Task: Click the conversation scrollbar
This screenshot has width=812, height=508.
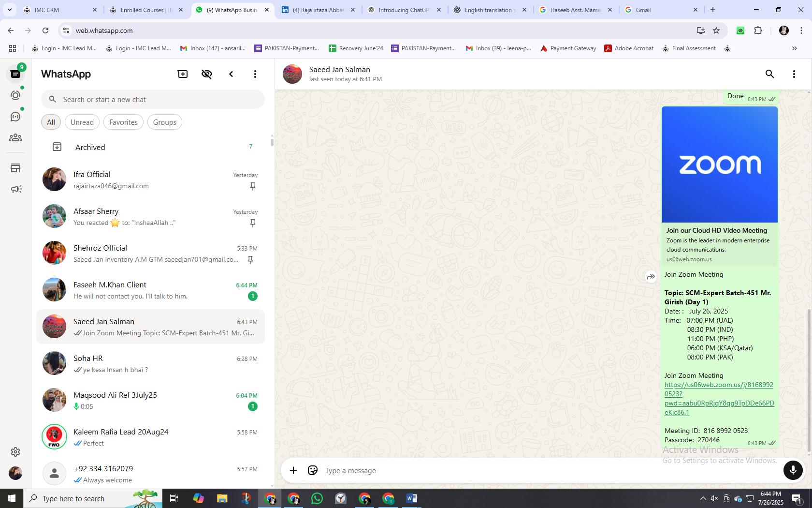Action: pyautogui.click(x=809, y=381)
